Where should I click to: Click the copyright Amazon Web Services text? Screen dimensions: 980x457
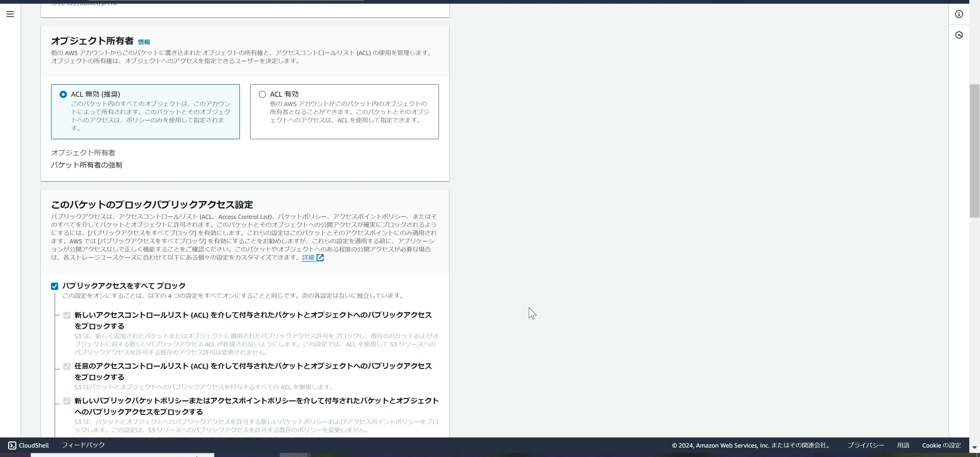[x=751, y=445]
